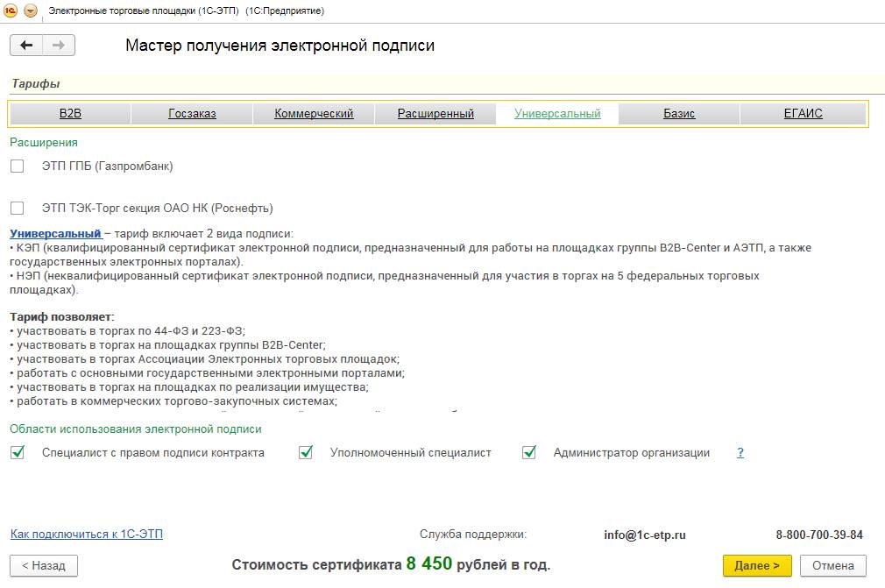Screen dimensions: 885x588
Task: Click the line about 44-ФЗ и 223-ФЗ
Action: pos(128,330)
